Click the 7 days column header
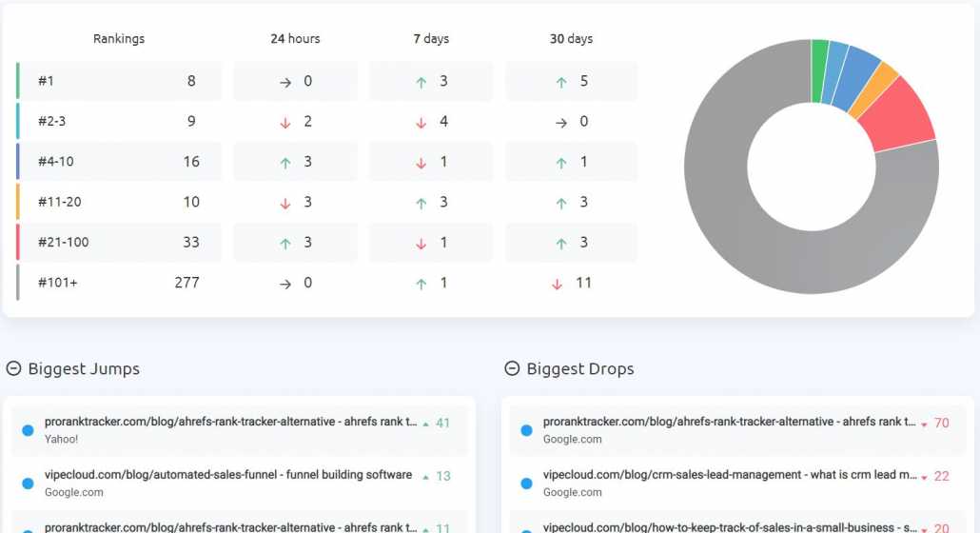 (x=431, y=39)
